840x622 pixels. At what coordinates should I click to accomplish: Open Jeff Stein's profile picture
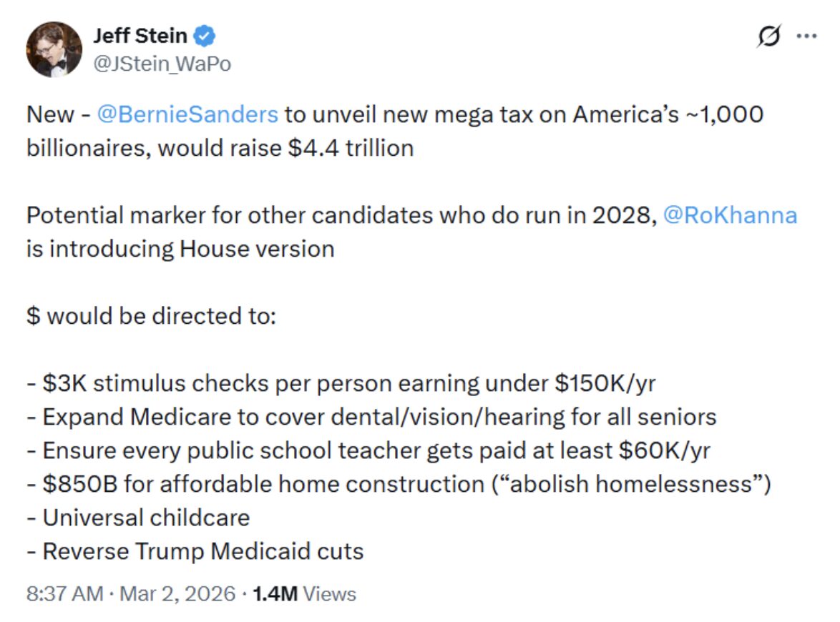[54, 49]
